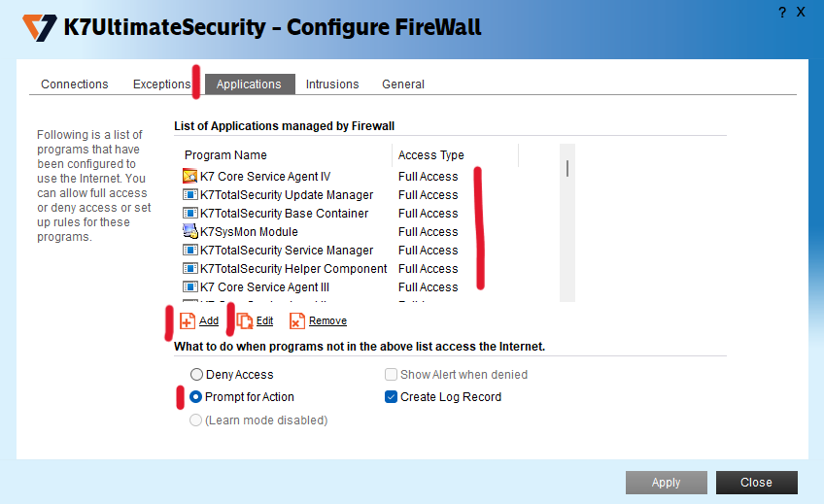Viewport: 824px width, 504px height.
Task: Sort by the Access Type column header
Action: [x=431, y=155]
